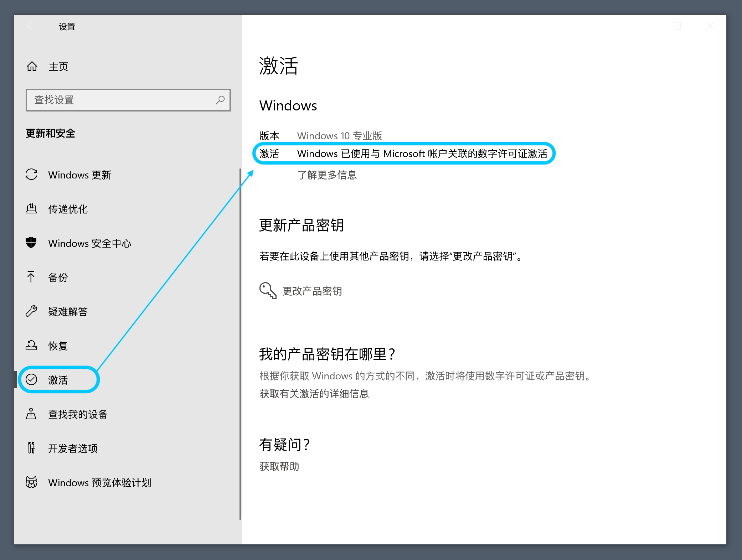Click the activation status text about 数字许可证
Screen dimensions: 742x560
[422, 154]
